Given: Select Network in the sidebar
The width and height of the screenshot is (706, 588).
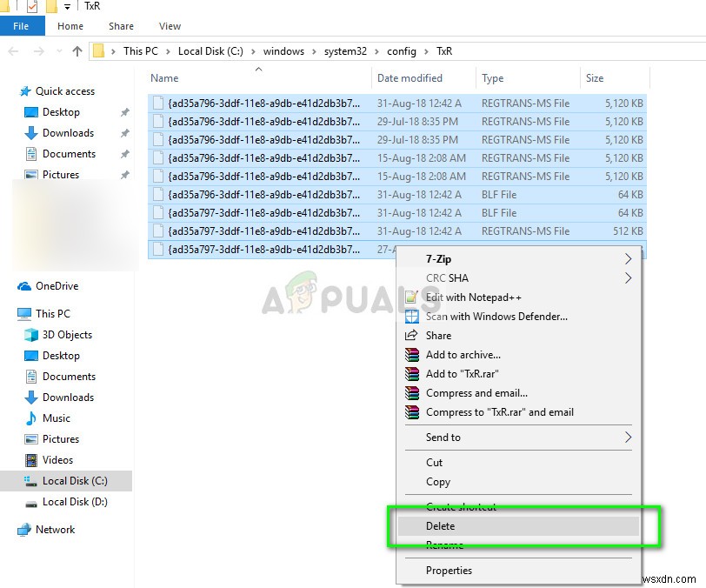Looking at the screenshot, I should pos(53,530).
